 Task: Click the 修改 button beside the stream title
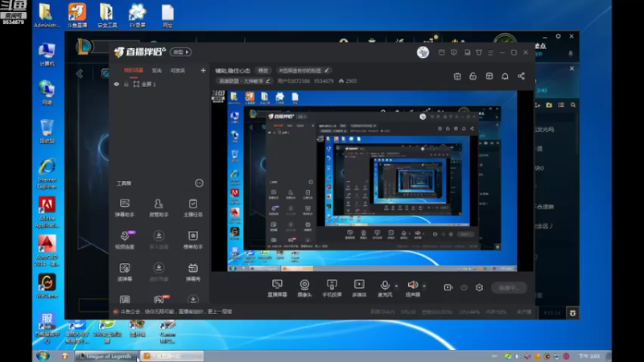pyautogui.click(x=263, y=71)
